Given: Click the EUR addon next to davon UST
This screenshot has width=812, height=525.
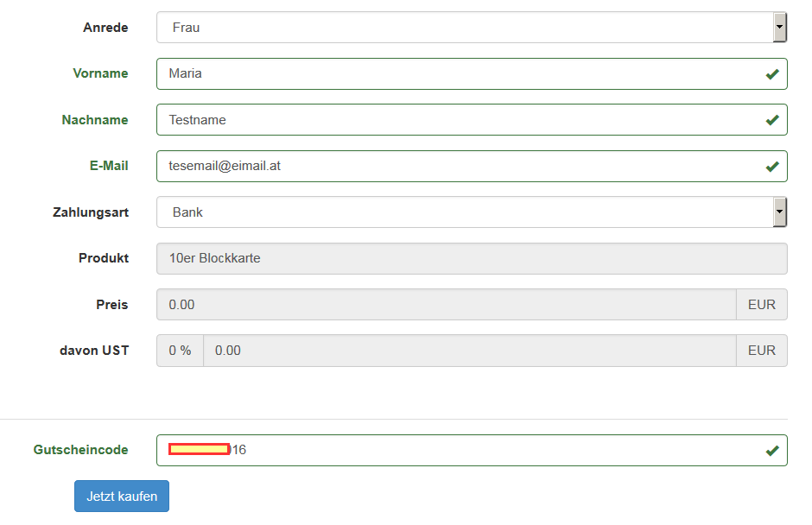Looking at the screenshot, I should pos(762,351).
